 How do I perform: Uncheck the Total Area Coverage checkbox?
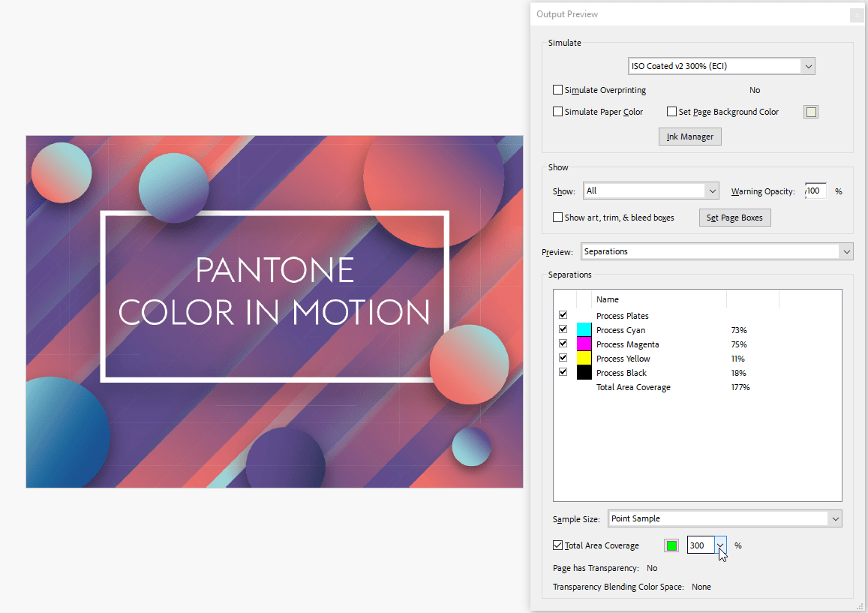[557, 545]
